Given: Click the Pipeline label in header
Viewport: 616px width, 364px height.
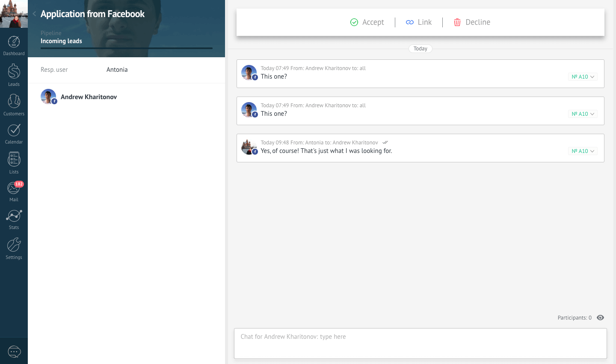Looking at the screenshot, I should click(x=51, y=33).
